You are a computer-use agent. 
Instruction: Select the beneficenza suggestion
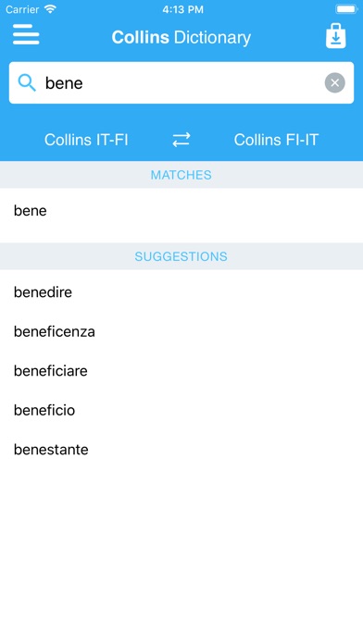(181, 332)
